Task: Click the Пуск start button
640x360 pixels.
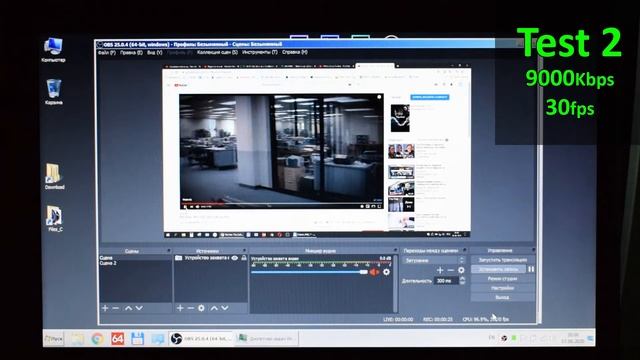Action: tap(54, 339)
